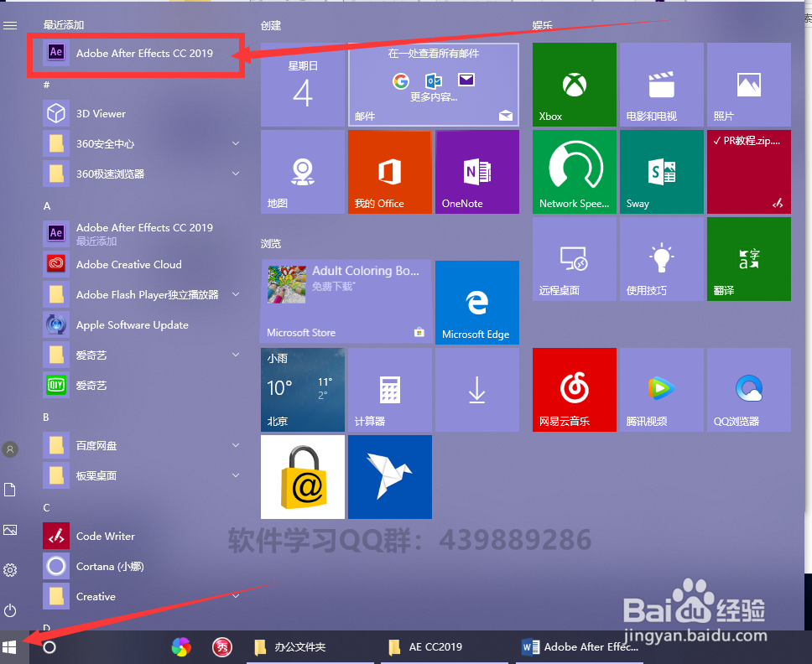Open the 北京 weather tile

pos(303,390)
